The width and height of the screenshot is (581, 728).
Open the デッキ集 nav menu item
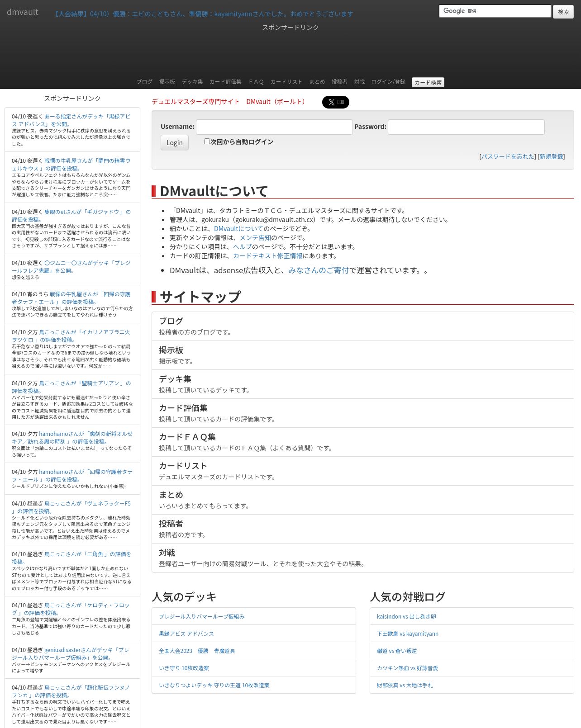click(192, 82)
